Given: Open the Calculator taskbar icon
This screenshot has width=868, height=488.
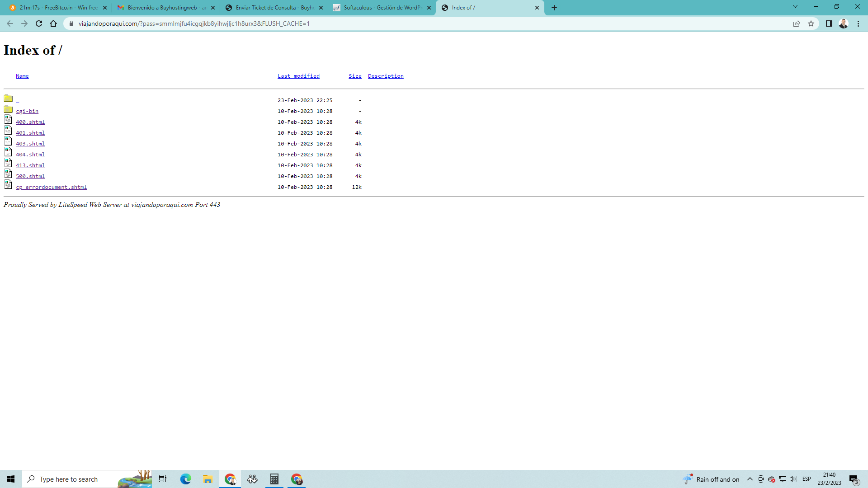Looking at the screenshot, I should (274, 479).
